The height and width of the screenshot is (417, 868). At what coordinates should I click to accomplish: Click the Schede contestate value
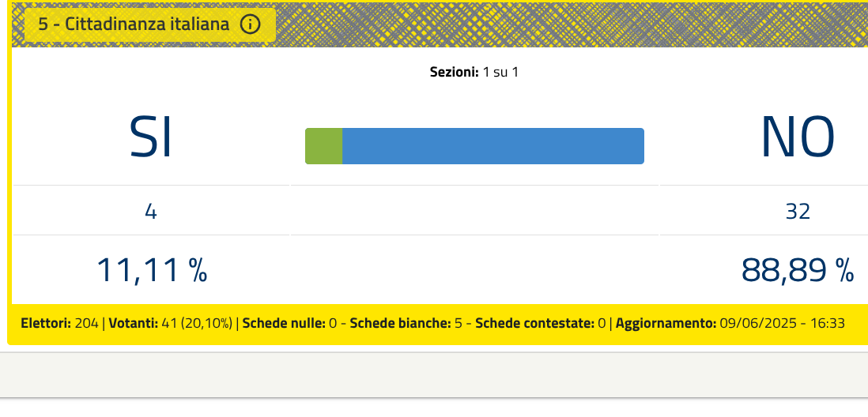tap(602, 323)
